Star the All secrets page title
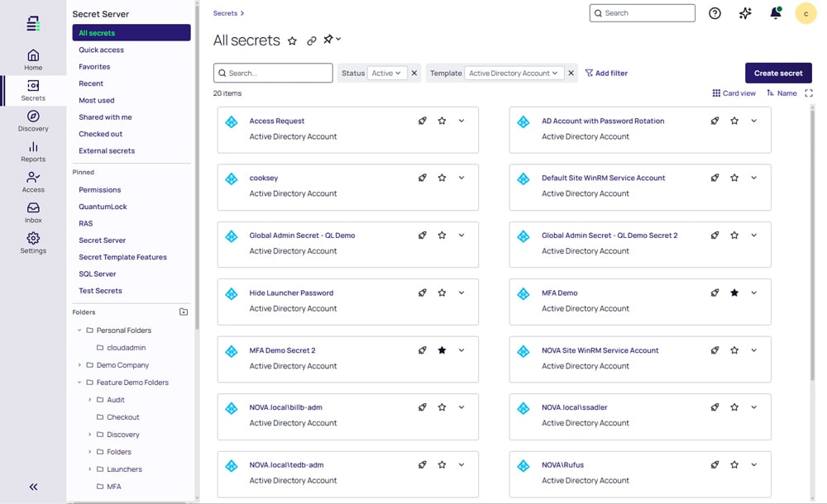The width and height of the screenshot is (827, 504). point(293,40)
